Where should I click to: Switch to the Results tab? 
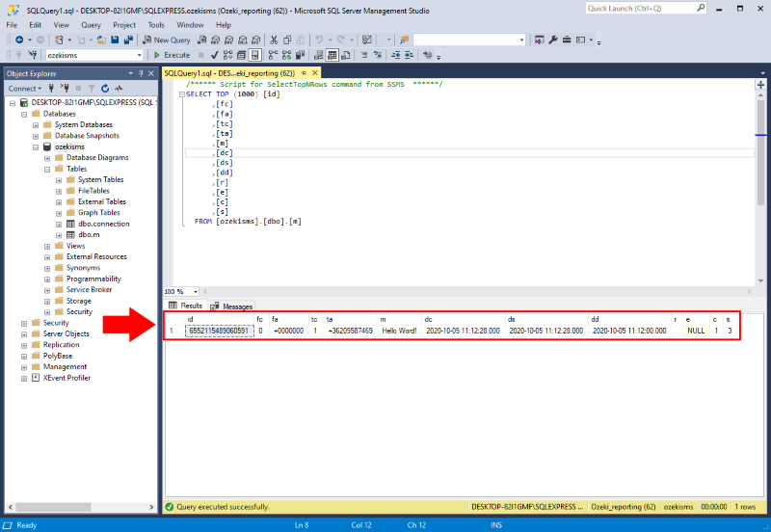coord(186,306)
